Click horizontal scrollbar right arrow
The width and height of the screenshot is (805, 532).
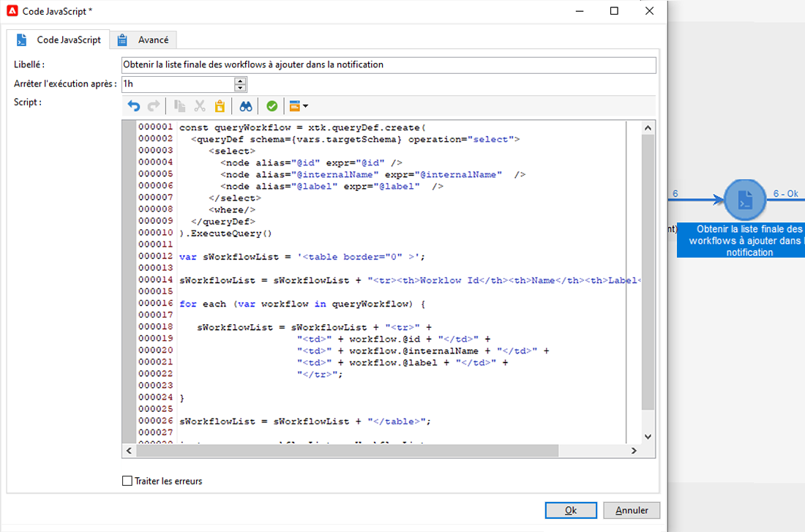coord(634,451)
